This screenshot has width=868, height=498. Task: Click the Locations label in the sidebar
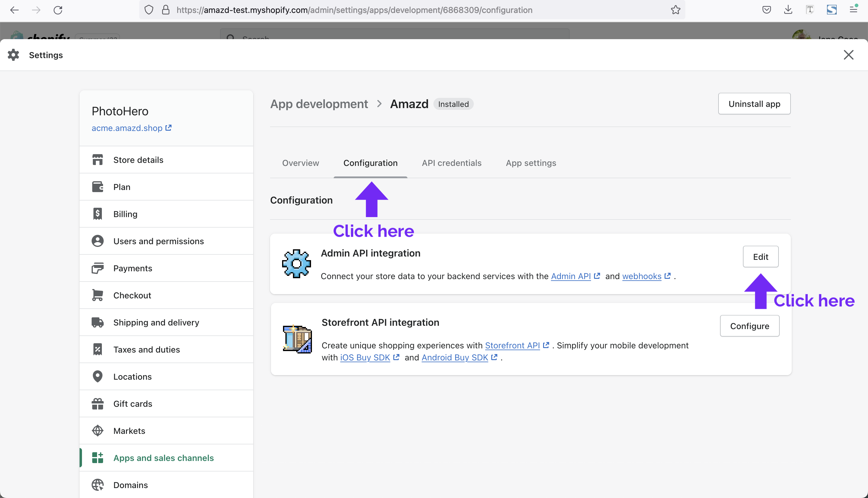click(x=132, y=377)
